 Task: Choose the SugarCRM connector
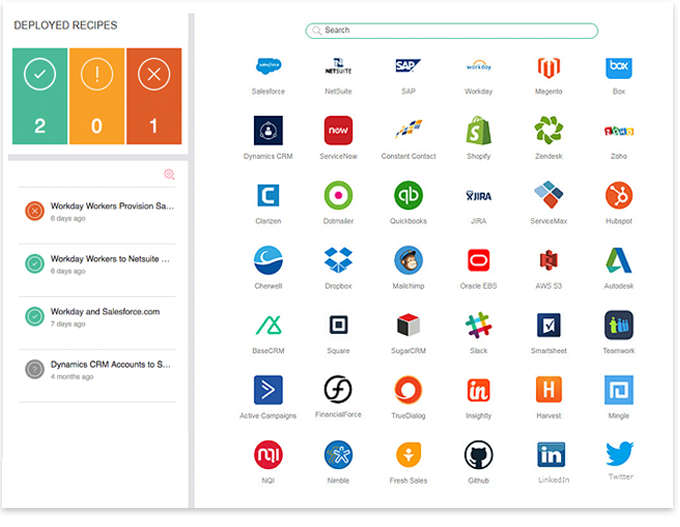coord(408,325)
